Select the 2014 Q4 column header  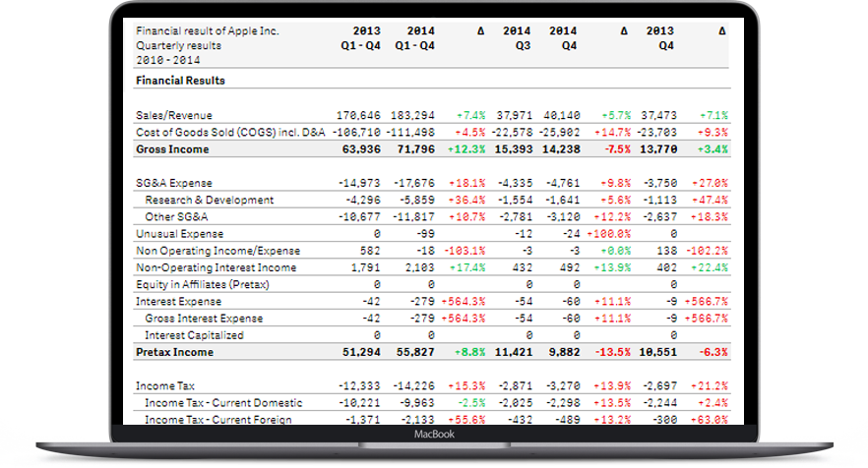coord(563,38)
